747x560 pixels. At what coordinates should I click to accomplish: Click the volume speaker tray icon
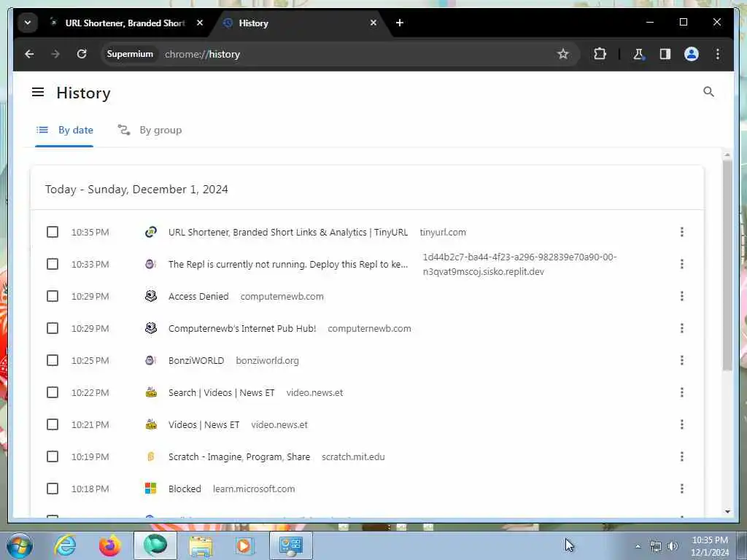point(672,546)
